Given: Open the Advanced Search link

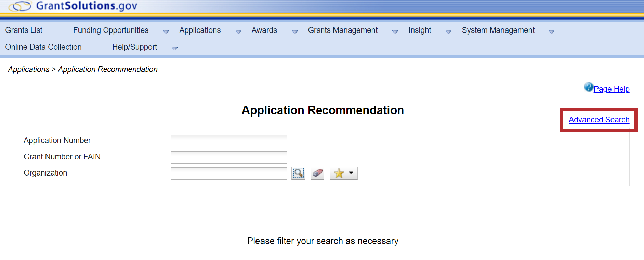Looking at the screenshot, I should pos(599,120).
